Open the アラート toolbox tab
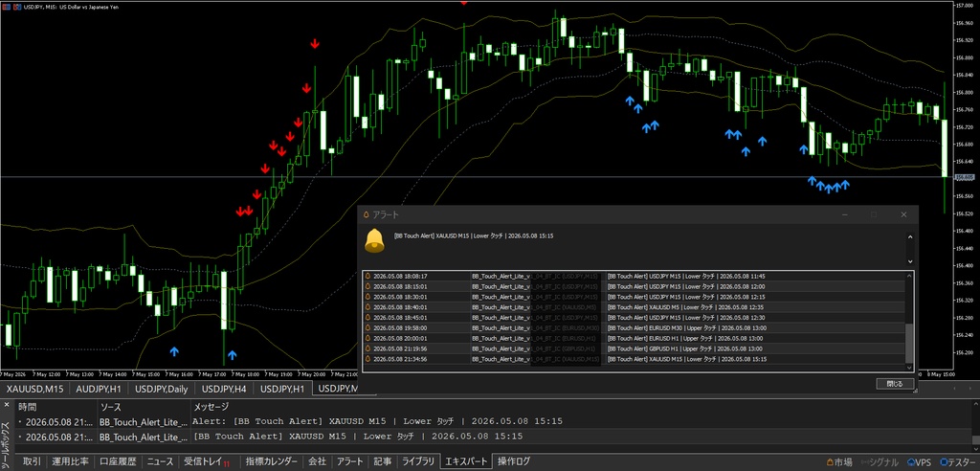 350,461
